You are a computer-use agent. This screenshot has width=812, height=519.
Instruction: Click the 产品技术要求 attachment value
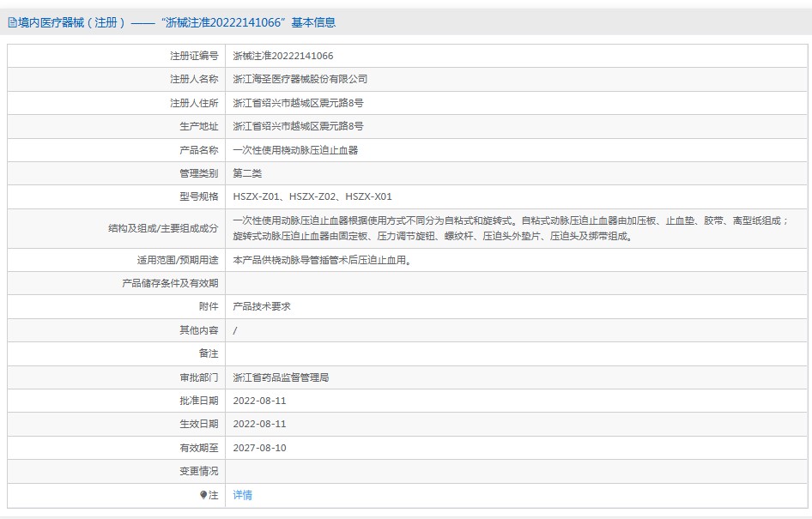262,307
